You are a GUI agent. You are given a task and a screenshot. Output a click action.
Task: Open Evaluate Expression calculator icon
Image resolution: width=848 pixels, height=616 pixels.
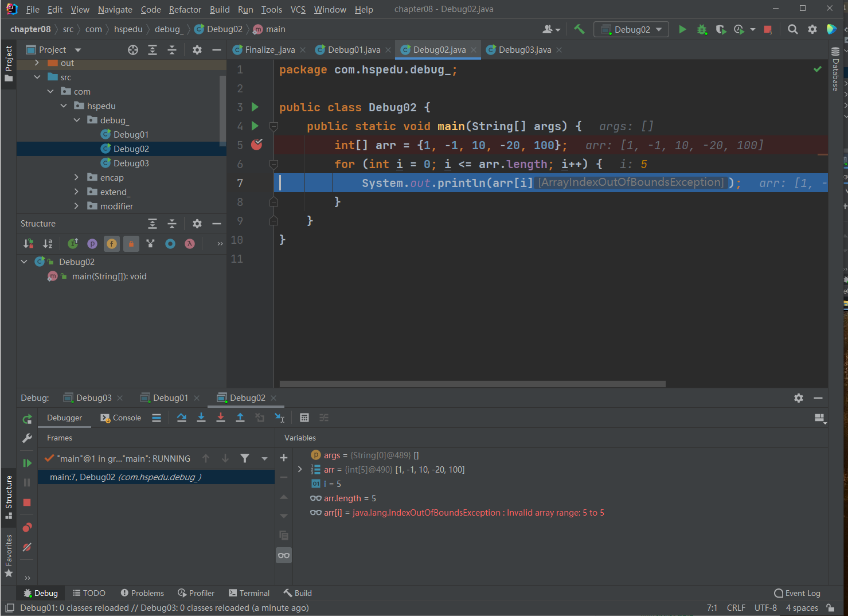(x=304, y=418)
